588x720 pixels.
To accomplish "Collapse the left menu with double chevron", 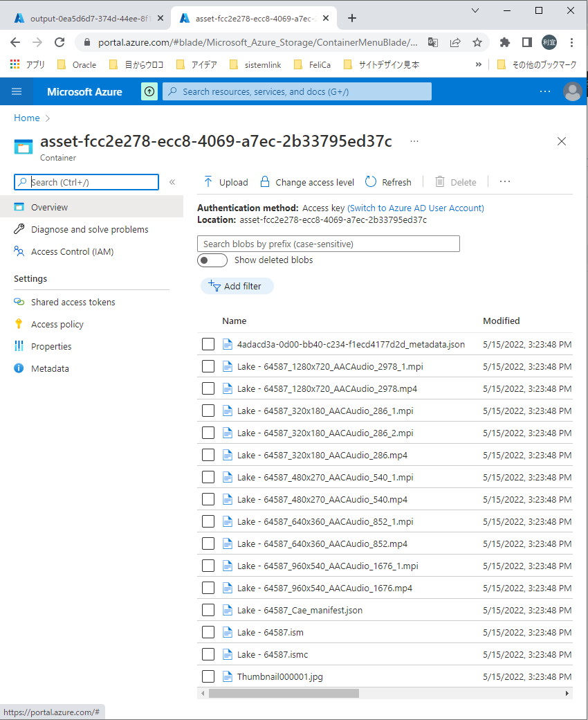I will point(172,182).
